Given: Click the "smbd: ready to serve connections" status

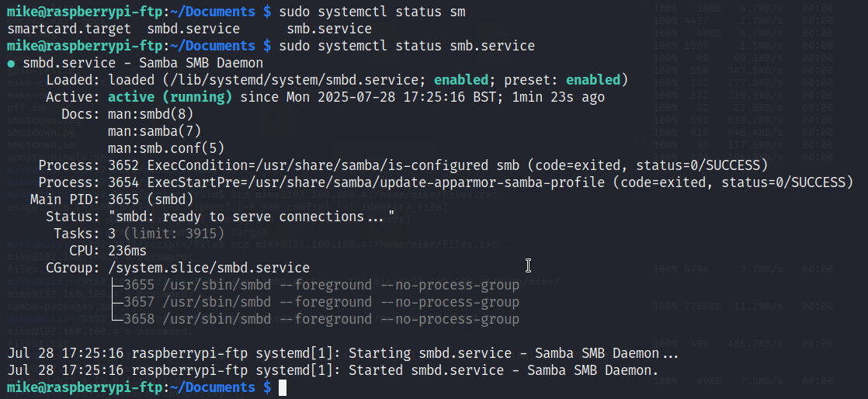Looking at the screenshot, I should coord(251,216).
